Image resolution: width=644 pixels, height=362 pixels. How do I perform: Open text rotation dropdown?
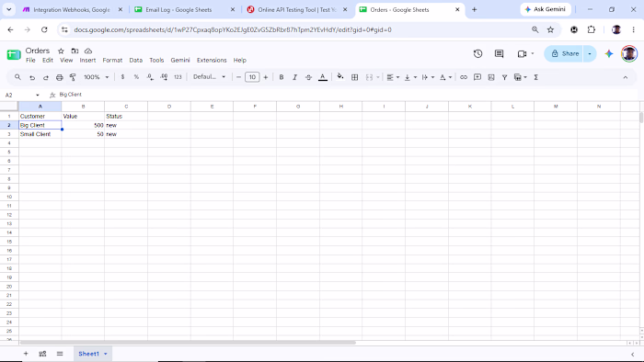coord(445,77)
